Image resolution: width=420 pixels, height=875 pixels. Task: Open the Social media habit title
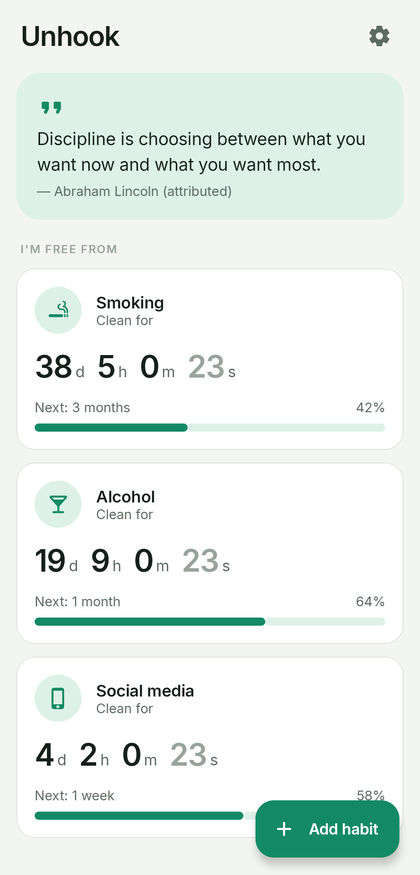[145, 691]
